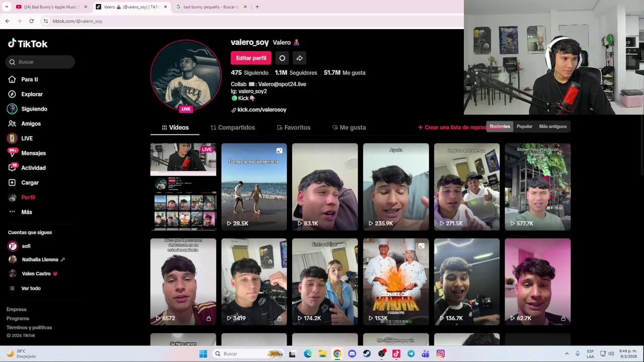Open Explorar in the sidebar

tap(32, 94)
